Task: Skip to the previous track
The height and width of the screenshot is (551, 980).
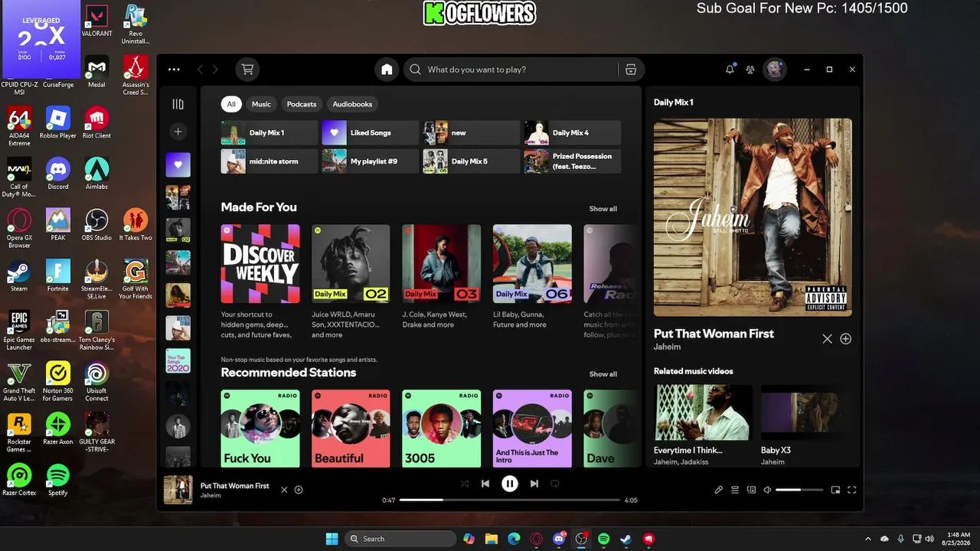Action: pyautogui.click(x=485, y=484)
